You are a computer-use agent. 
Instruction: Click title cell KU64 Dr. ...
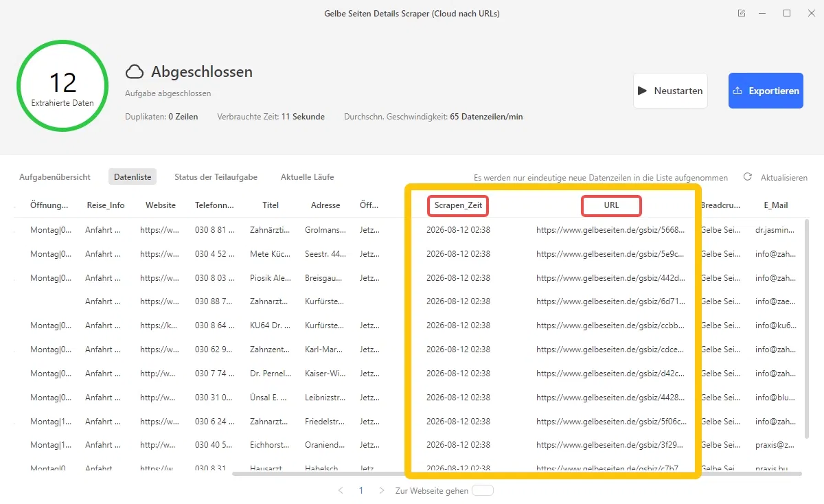270,325
